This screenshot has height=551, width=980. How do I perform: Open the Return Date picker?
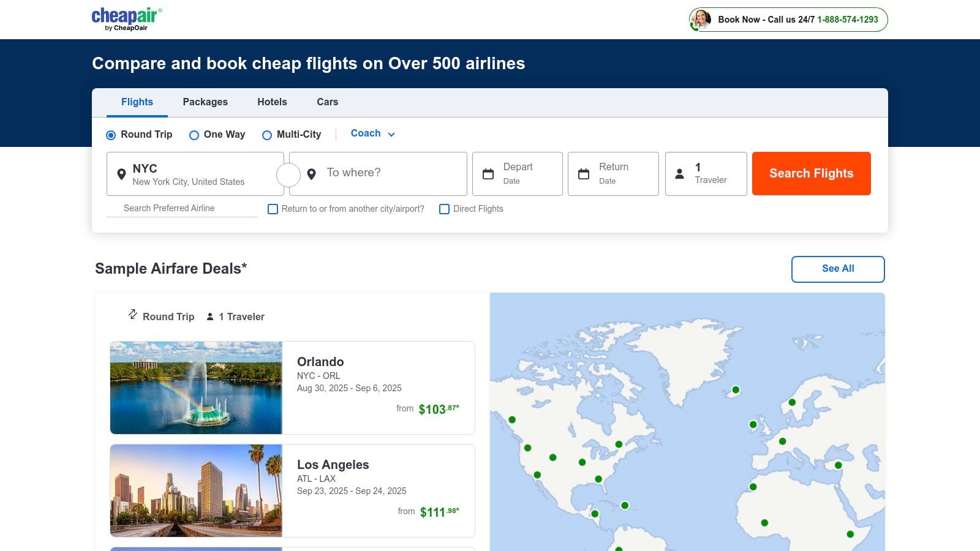(x=613, y=174)
